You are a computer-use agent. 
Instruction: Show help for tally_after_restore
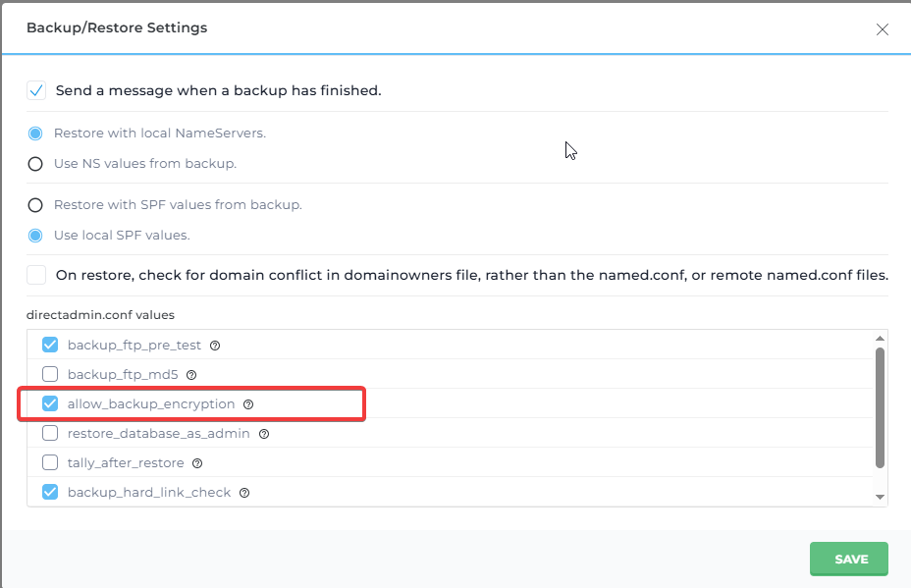[197, 463]
